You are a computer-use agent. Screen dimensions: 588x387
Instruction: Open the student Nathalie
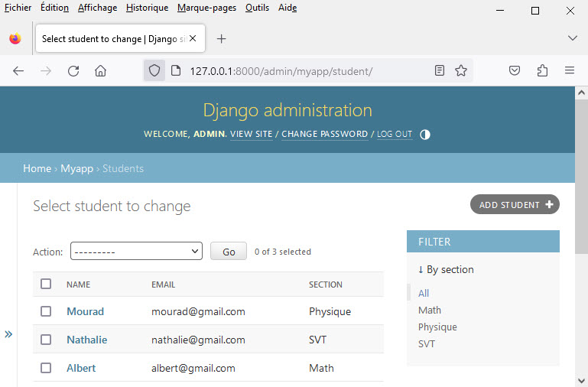point(86,340)
